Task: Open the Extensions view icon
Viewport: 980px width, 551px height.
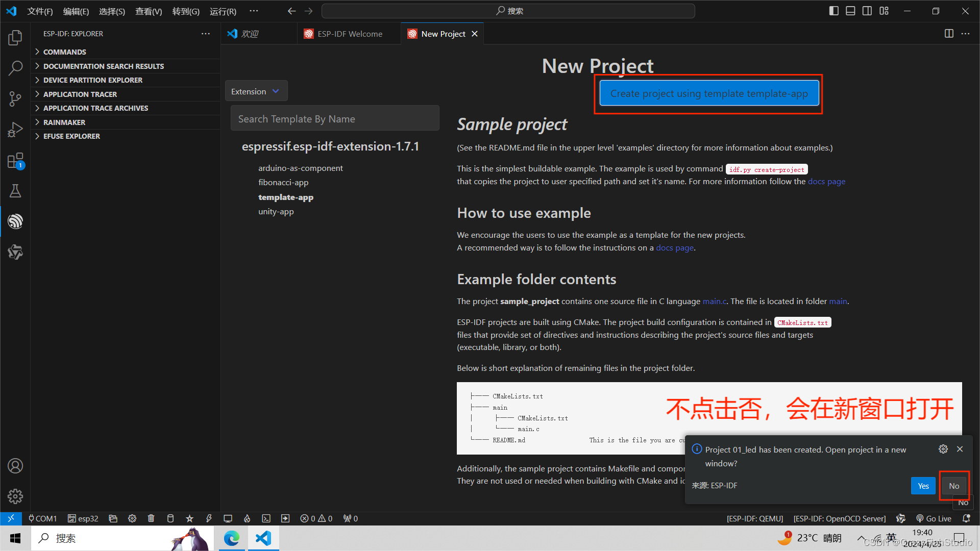Action: [15, 161]
